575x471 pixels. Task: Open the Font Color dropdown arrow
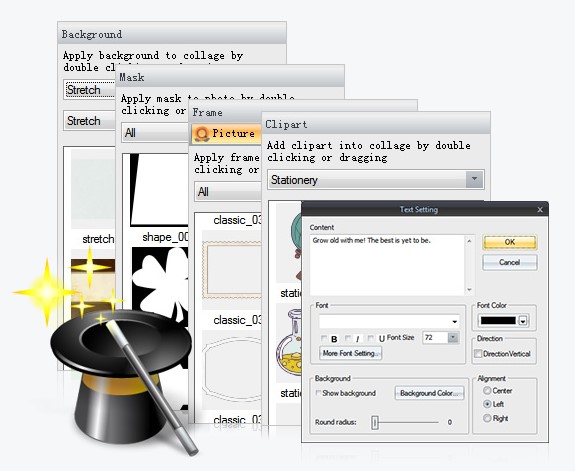coord(523,321)
